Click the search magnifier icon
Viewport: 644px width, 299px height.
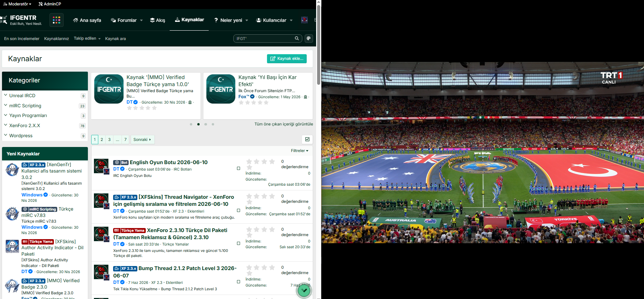point(297,38)
